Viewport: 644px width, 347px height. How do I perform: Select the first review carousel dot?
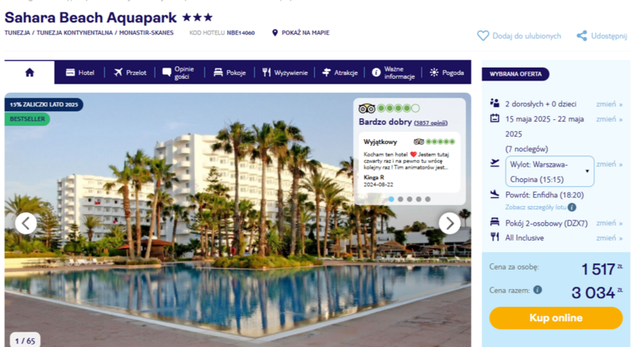point(391,199)
